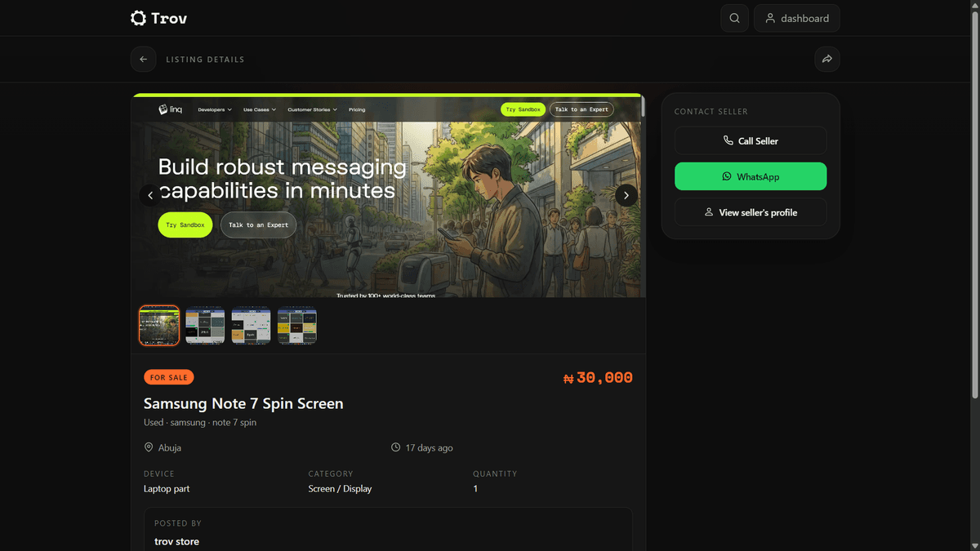This screenshot has width=980, height=551.
Task: Click the clock icon next to 17 days ago
Action: tap(396, 447)
